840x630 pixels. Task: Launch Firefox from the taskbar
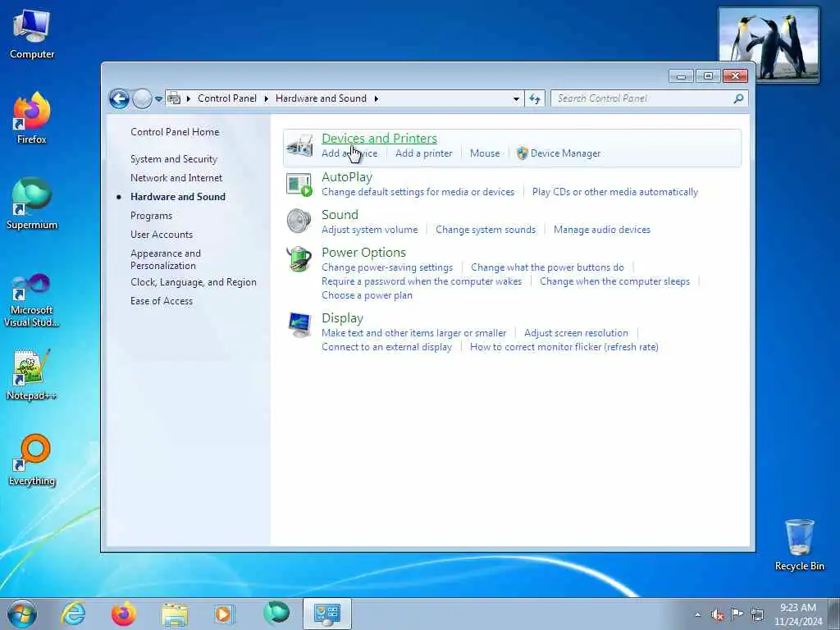click(x=124, y=614)
